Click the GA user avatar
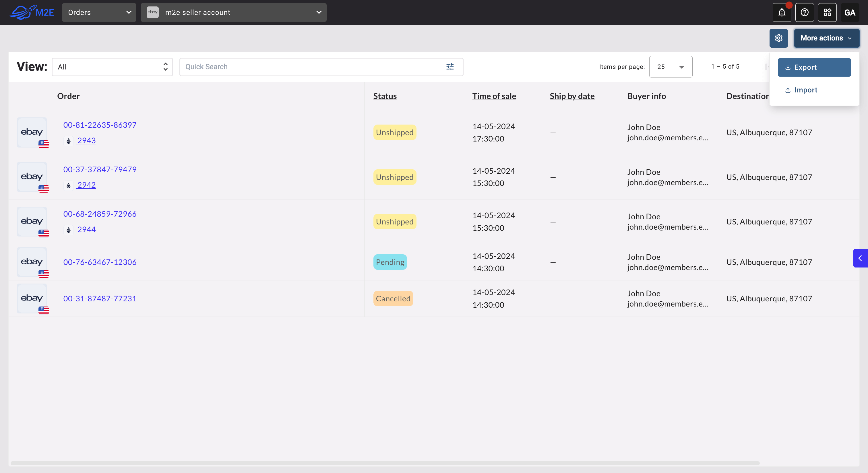Viewport: 868px width, 473px height. (849, 12)
